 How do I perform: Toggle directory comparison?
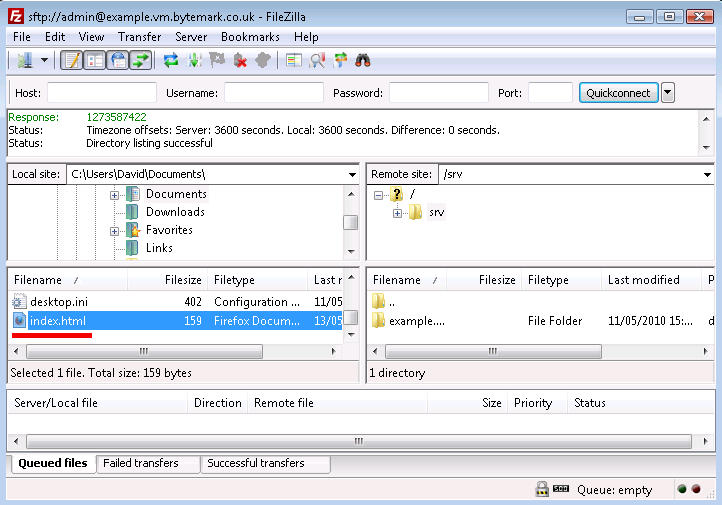pyautogui.click(x=317, y=60)
